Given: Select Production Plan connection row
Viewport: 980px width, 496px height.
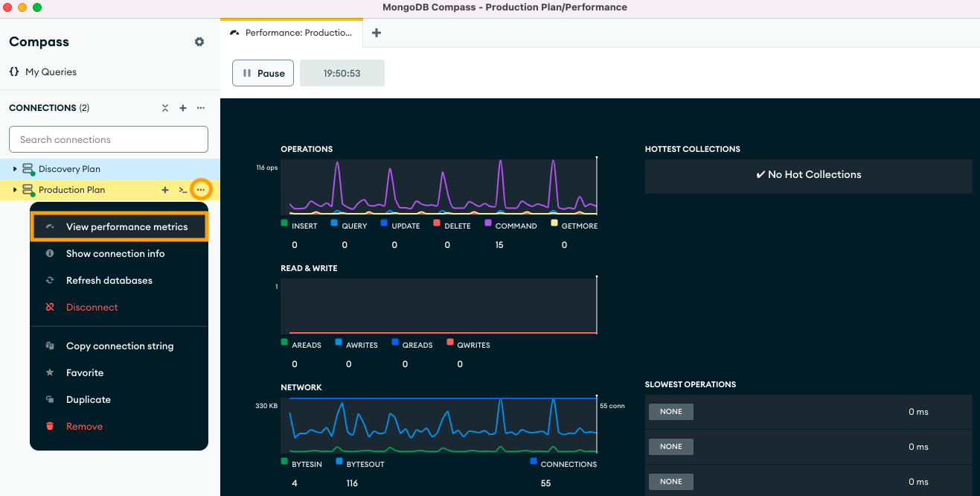Looking at the screenshot, I should (x=110, y=190).
